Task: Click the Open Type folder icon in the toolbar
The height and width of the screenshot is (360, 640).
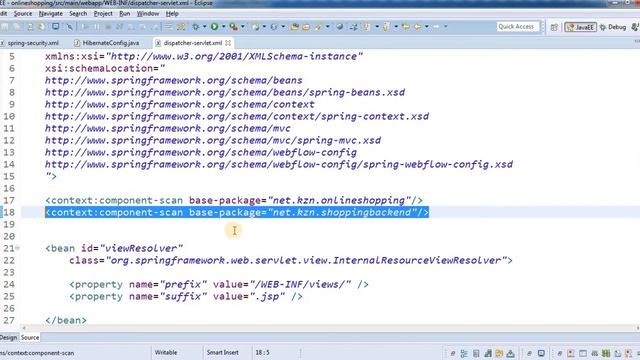Action: click(x=294, y=27)
